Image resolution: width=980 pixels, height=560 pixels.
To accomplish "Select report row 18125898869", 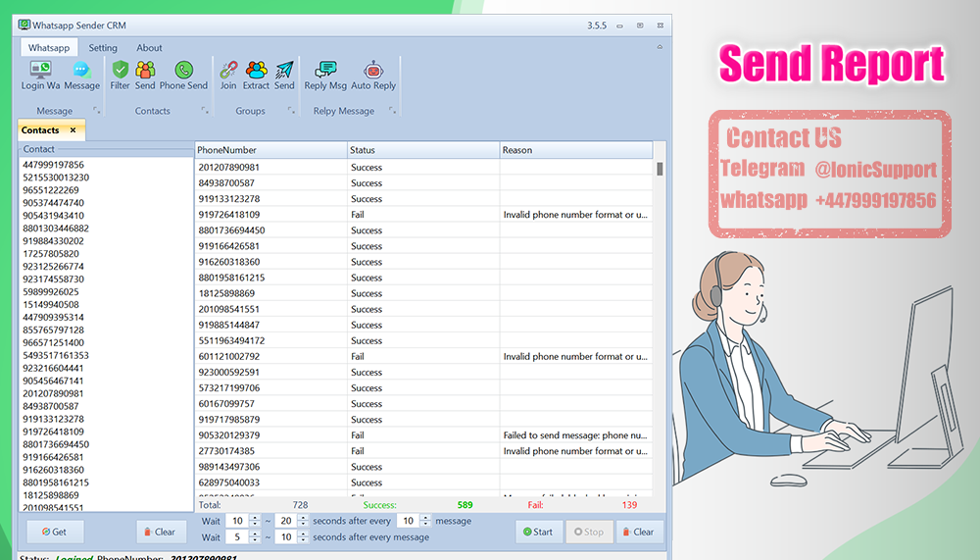I will [423, 293].
